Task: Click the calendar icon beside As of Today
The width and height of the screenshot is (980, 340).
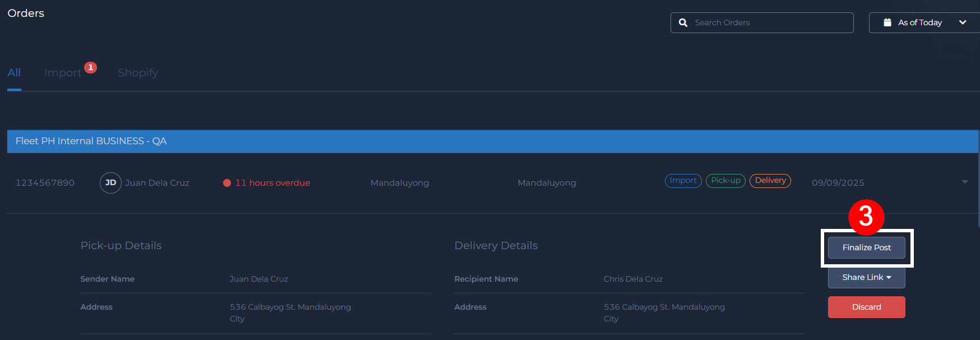Action: [x=887, y=22]
